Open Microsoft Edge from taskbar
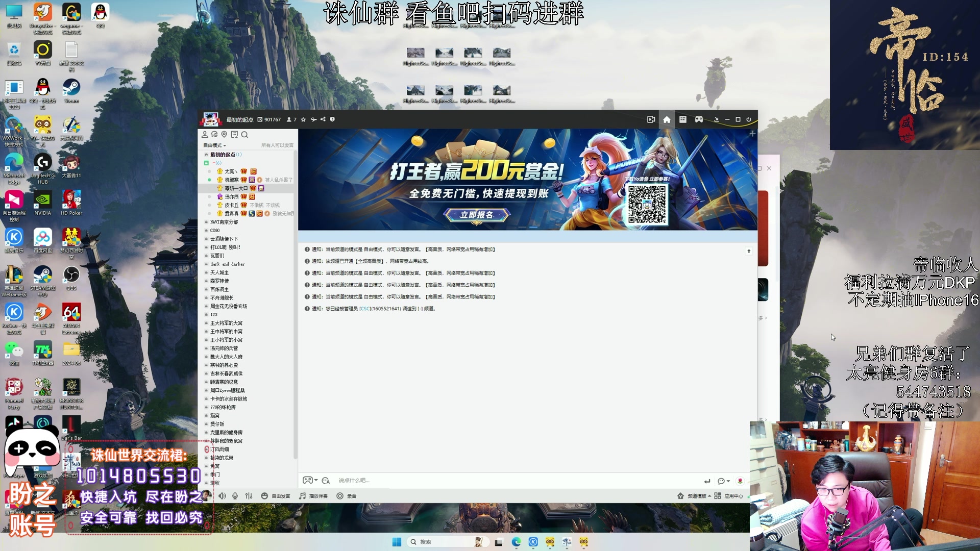Image resolution: width=980 pixels, height=551 pixels. [x=516, y=542]
